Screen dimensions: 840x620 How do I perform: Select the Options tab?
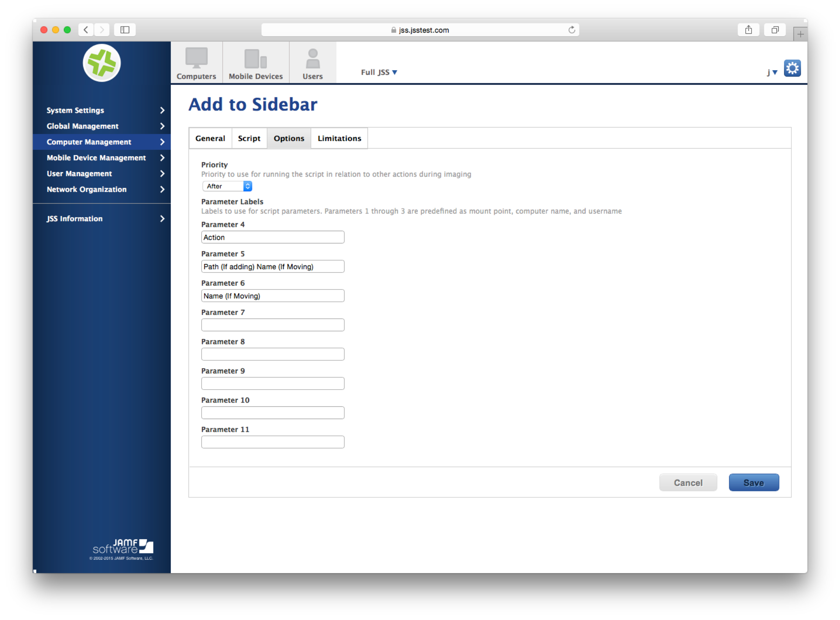pos(289,138)
